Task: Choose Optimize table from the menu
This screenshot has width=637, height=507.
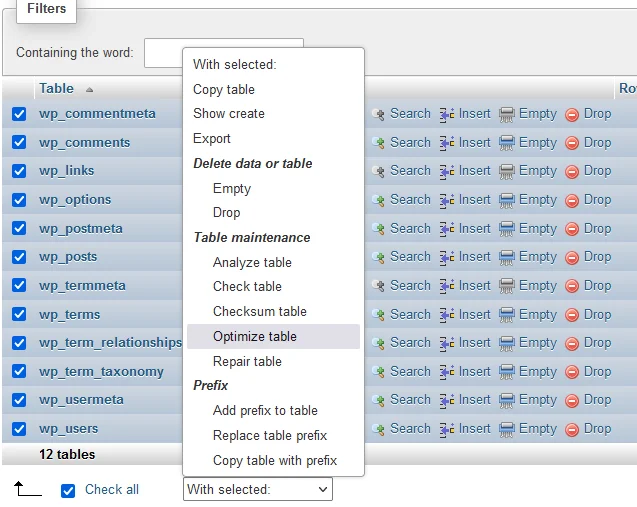Action: click(x=273, y=336)
